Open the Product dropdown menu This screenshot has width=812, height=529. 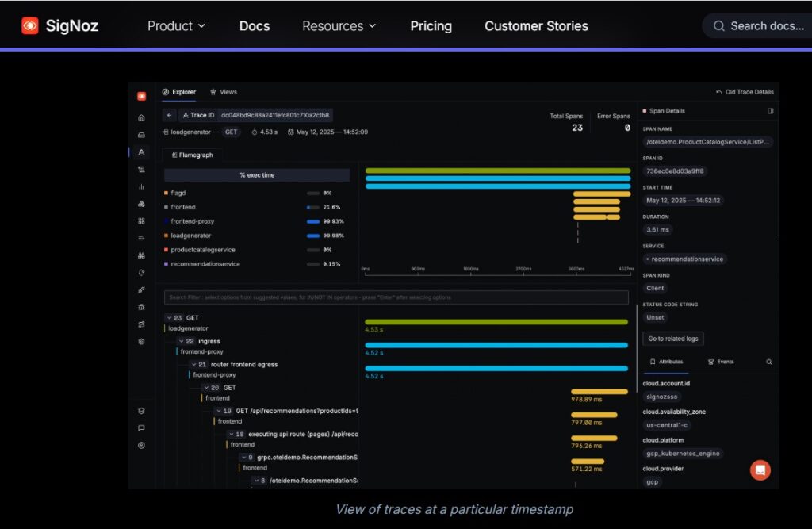[x=176, y=26]
